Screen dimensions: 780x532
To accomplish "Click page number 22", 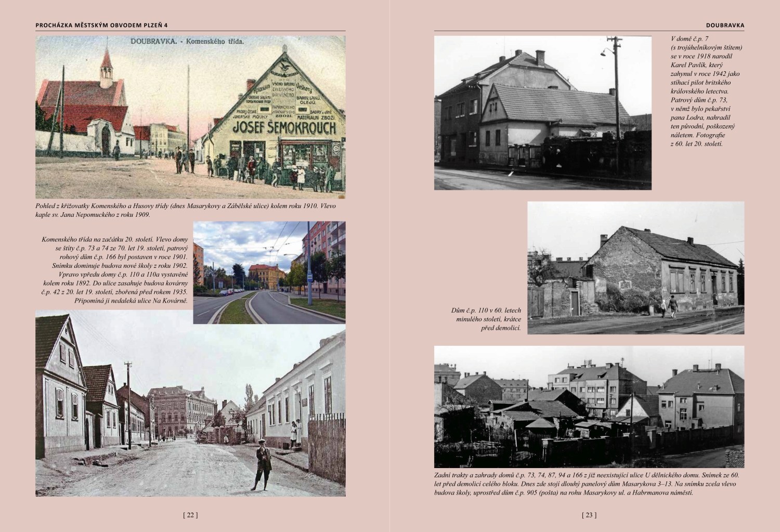I will 190,515.
